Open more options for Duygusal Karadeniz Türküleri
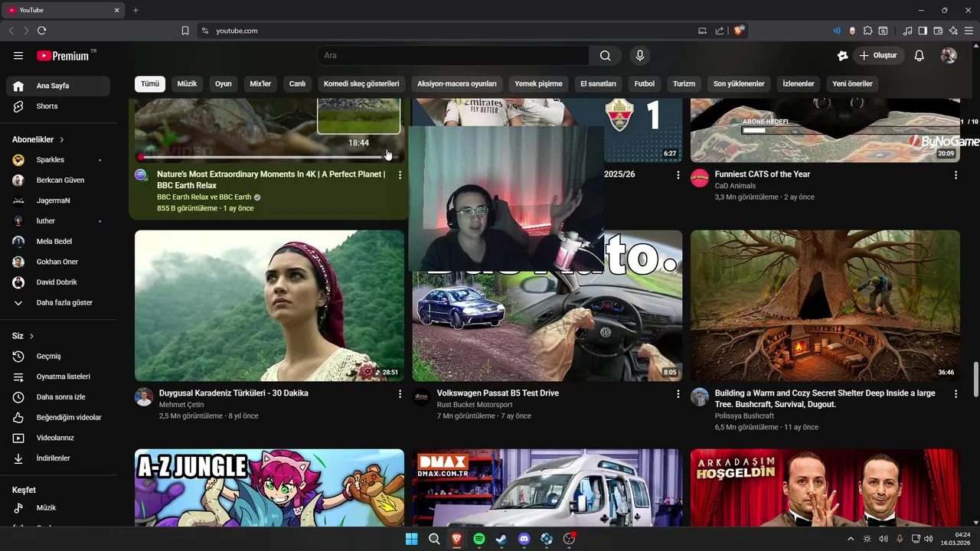980x551 pixels. [x=400, y=394]
